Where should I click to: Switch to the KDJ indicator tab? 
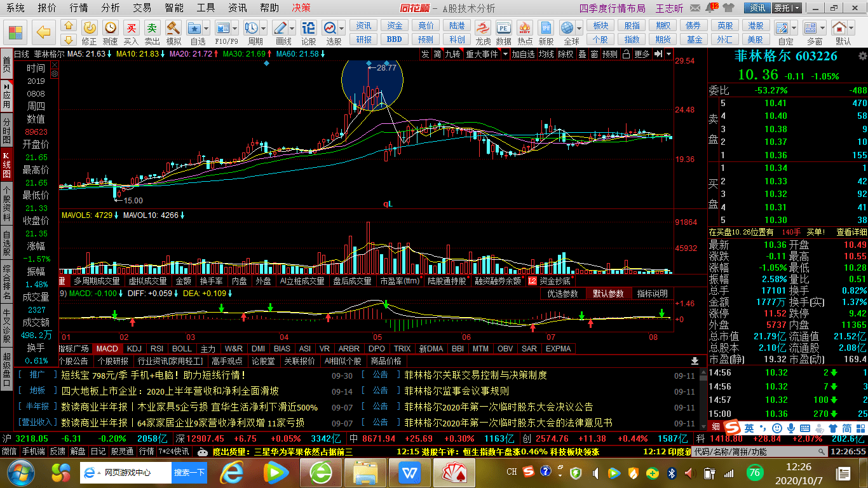134,348
